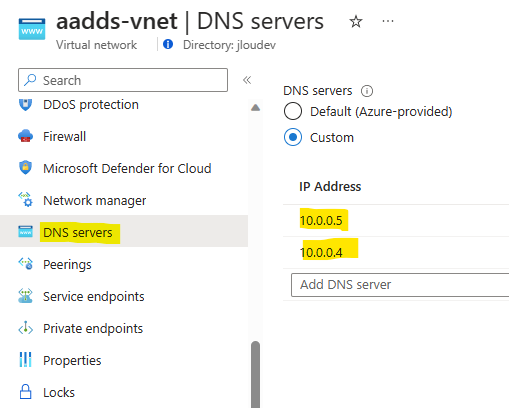Select Default (Azure-provided) radio button
This screenshot has height=408, width=509.
click(x=293, y=111)
